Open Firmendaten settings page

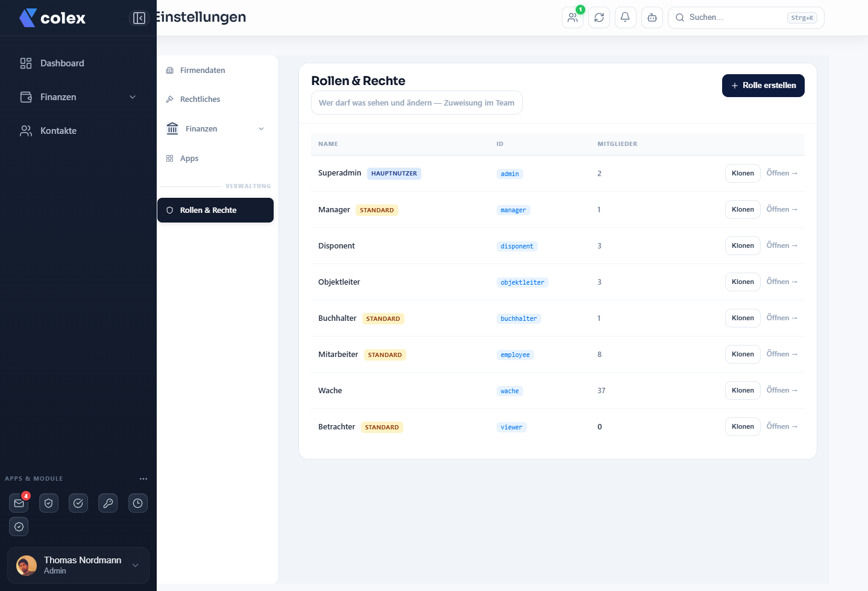point(215,71)
